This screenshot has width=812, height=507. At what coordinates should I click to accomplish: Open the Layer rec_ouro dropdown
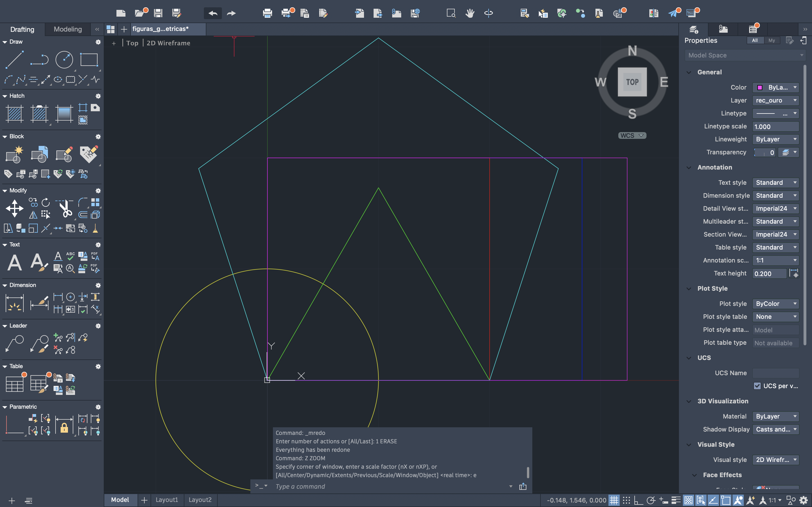pos(775,100)
